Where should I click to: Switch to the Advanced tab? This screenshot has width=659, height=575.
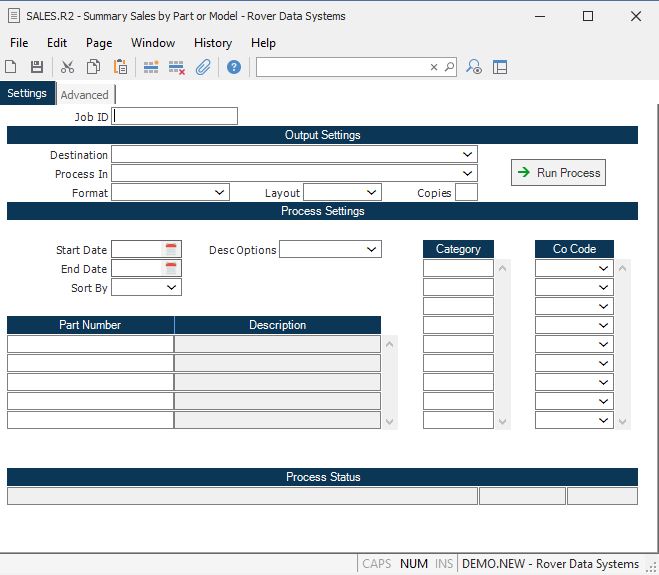pyautogui.click(x=84, y=95)
